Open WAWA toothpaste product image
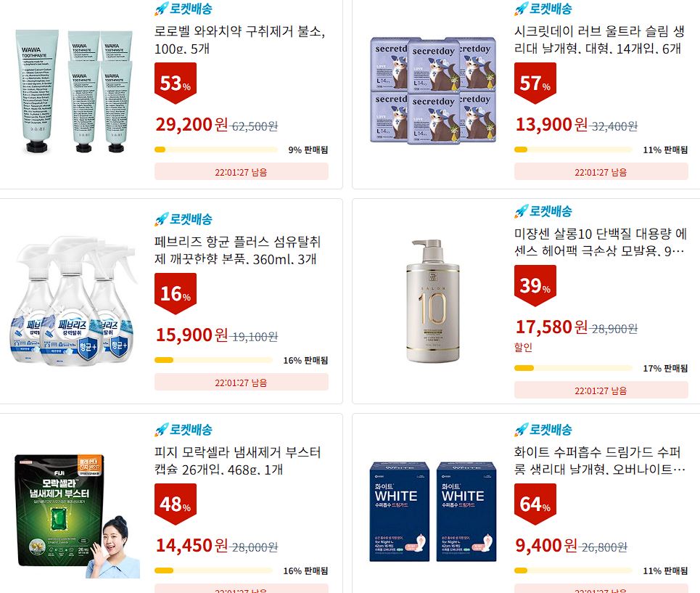Image resolution: width=700 pixels, height=593 pixels. coord(74,91)
